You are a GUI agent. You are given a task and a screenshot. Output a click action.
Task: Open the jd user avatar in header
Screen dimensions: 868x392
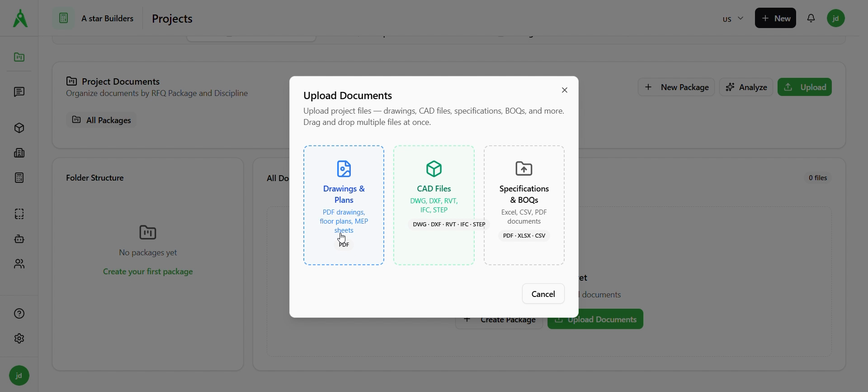[x=835, y=19]
